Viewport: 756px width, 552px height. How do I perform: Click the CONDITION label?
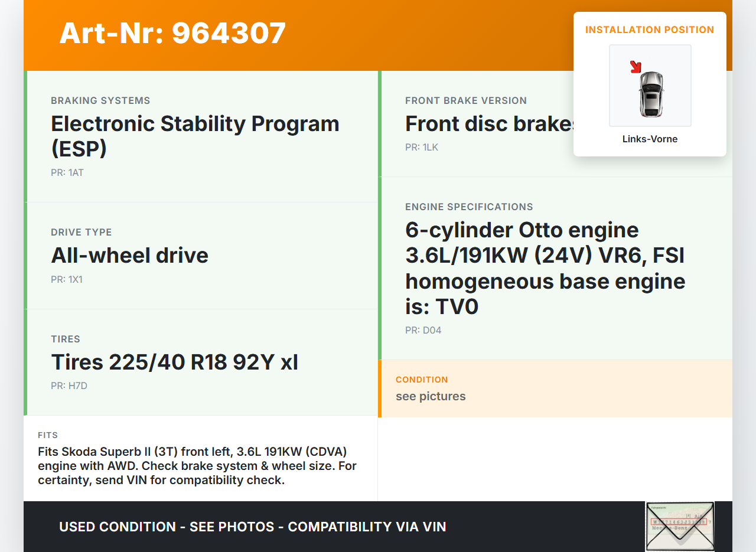[422, 380]
